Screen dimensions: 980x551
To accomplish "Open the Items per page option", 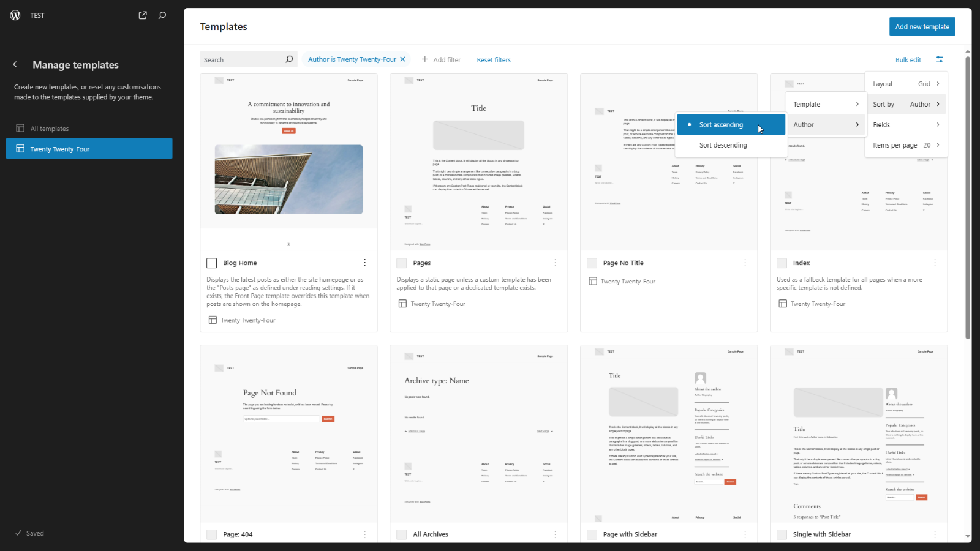I will click(x=906, y=145).
